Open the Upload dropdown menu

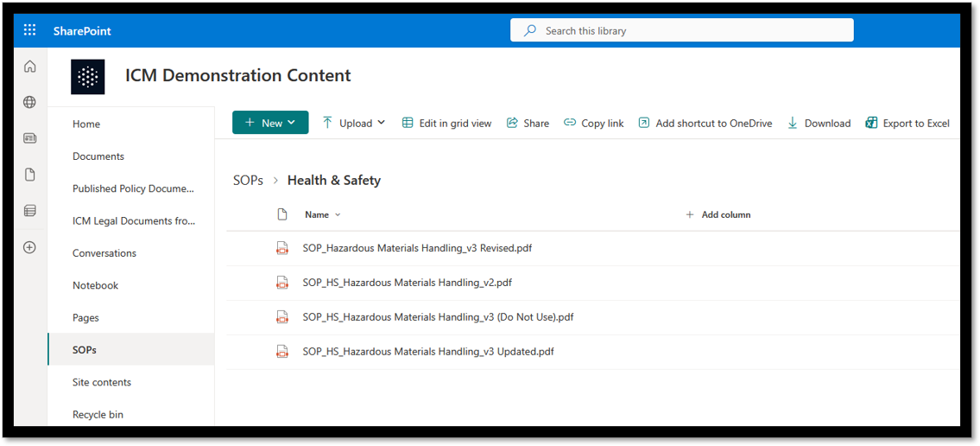(354, 123)
